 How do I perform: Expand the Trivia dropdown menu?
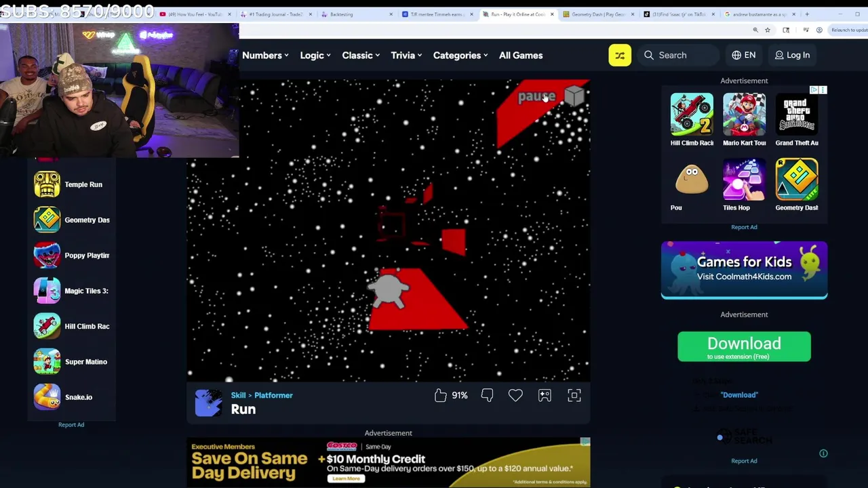(406, 55)
